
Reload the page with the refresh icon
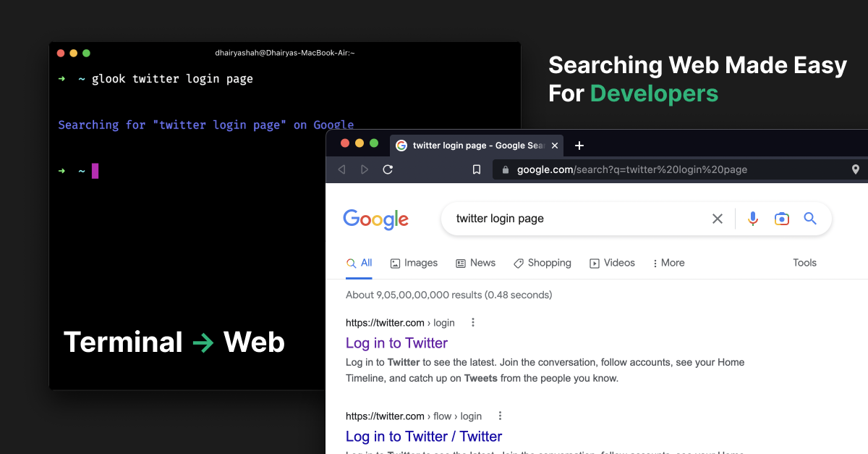tap(388, 169)
